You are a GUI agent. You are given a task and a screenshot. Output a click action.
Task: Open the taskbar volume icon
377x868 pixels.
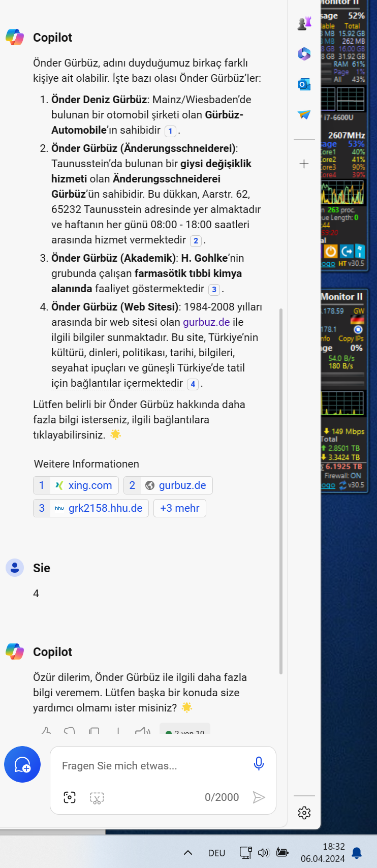pos(263,853)
